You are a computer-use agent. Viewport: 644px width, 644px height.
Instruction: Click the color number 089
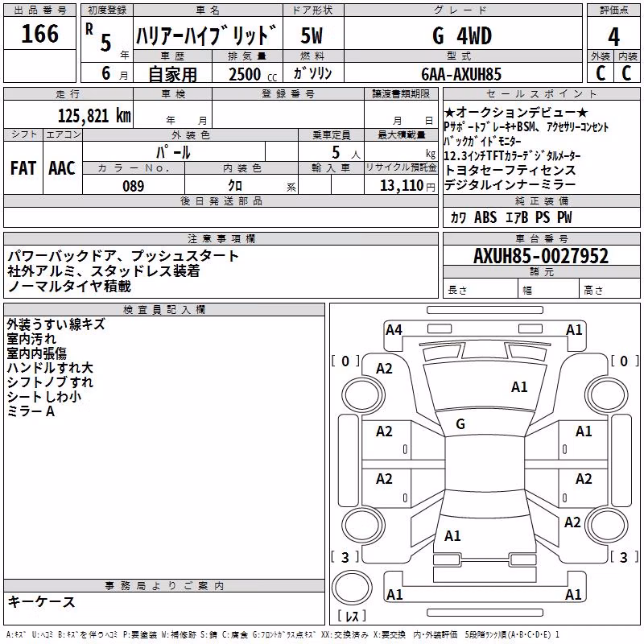[134, 186]
